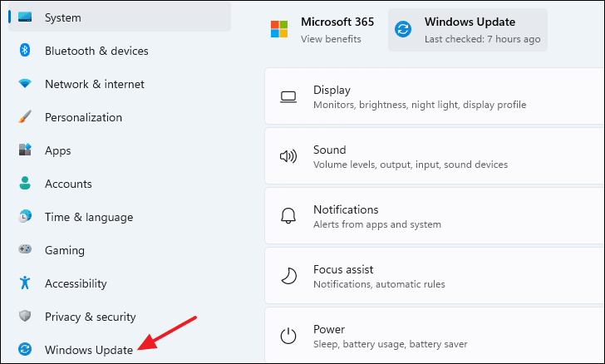Viewport: 605px width, 364px height.
Task: Open the Sound settings row
Action: (x=435, y=156)
